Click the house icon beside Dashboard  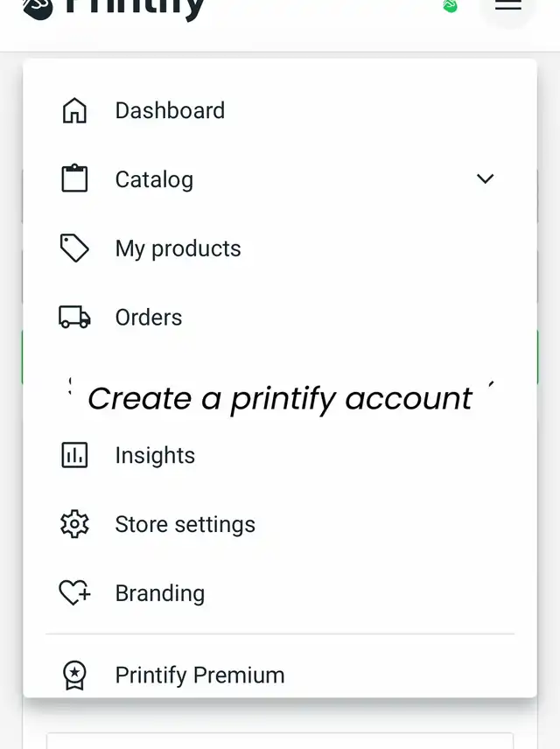click(74, 111)
